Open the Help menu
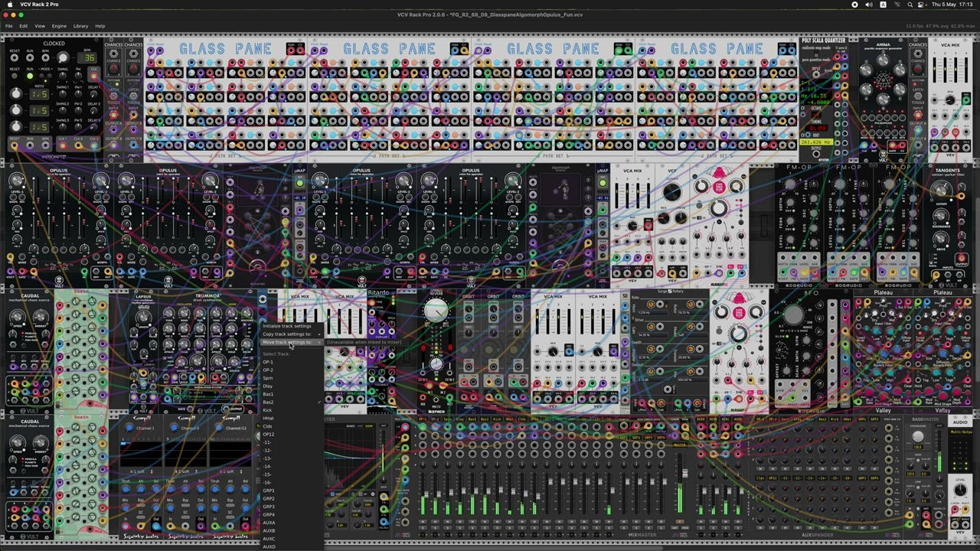This screenshot has width=980, height=551. coord(100,26)
